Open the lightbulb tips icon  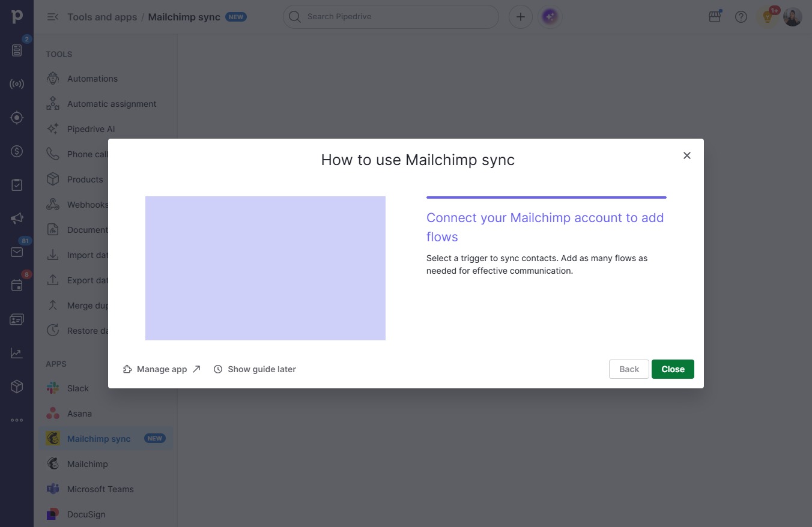(767, 17)
